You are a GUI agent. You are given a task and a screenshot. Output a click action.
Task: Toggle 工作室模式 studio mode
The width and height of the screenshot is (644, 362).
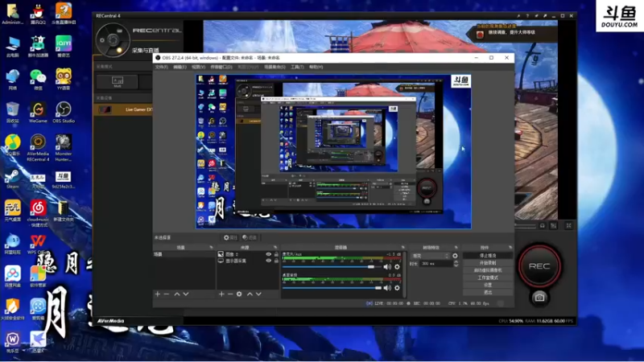[488, 278]
